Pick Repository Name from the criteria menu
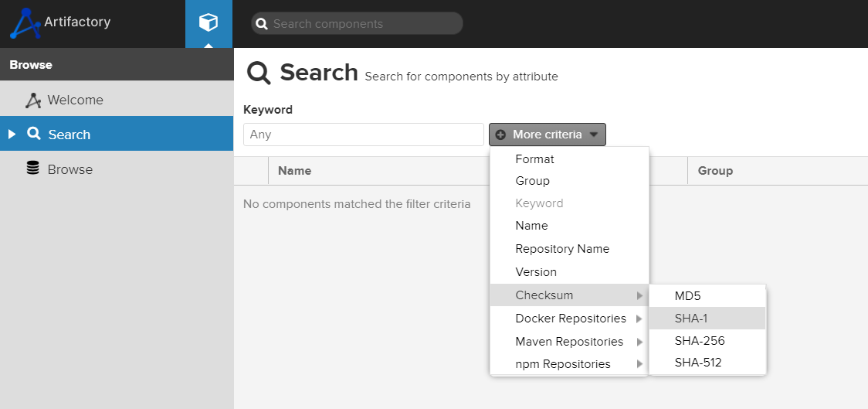Image resolution: width=868 pixels, height=409 pixels. 562,249
